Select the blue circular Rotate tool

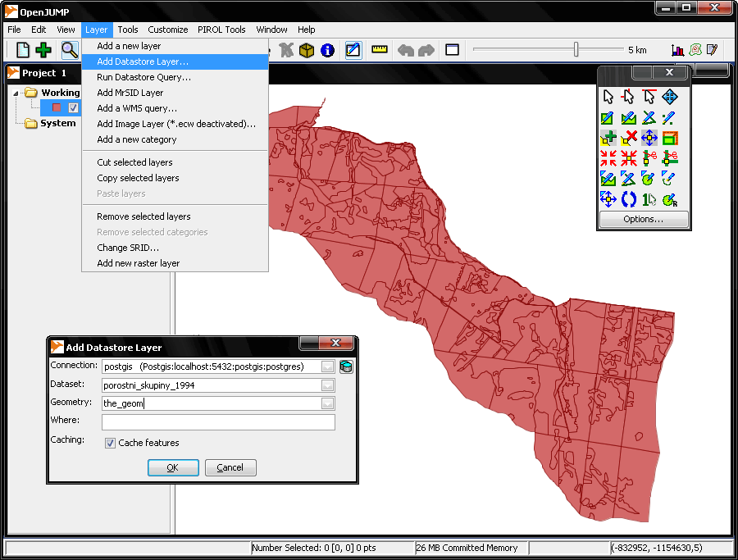pos(628,200)
